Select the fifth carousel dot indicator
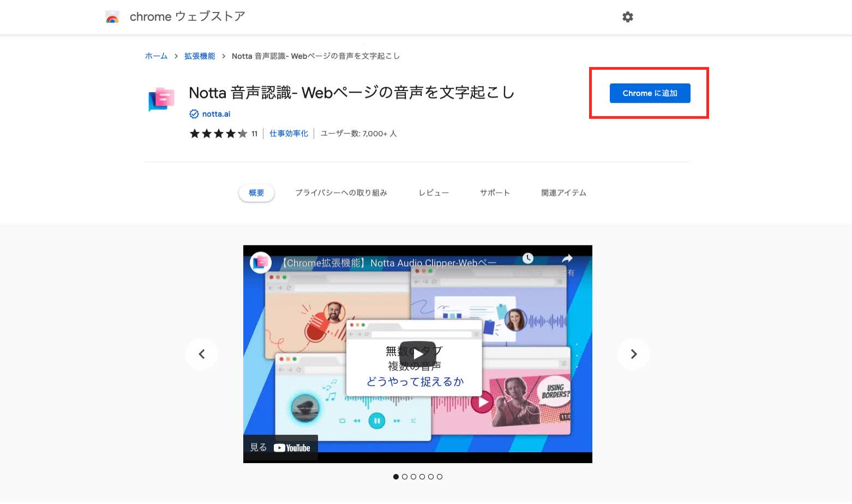 (x=431, y=477)
